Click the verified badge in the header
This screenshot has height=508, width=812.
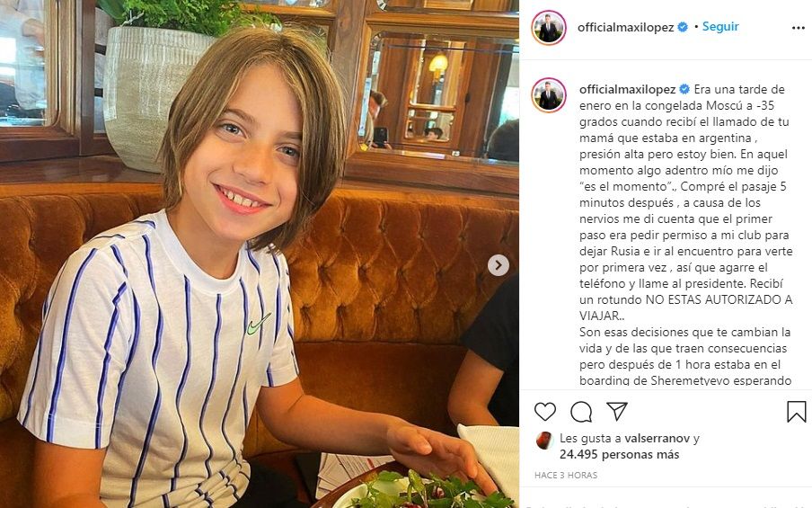coord(683,28)
